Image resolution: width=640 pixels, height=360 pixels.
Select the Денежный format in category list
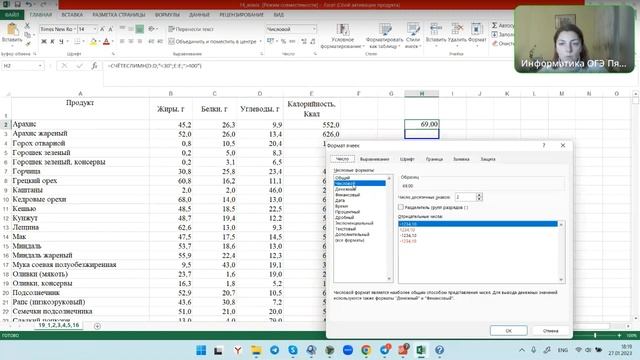(346, 189)
